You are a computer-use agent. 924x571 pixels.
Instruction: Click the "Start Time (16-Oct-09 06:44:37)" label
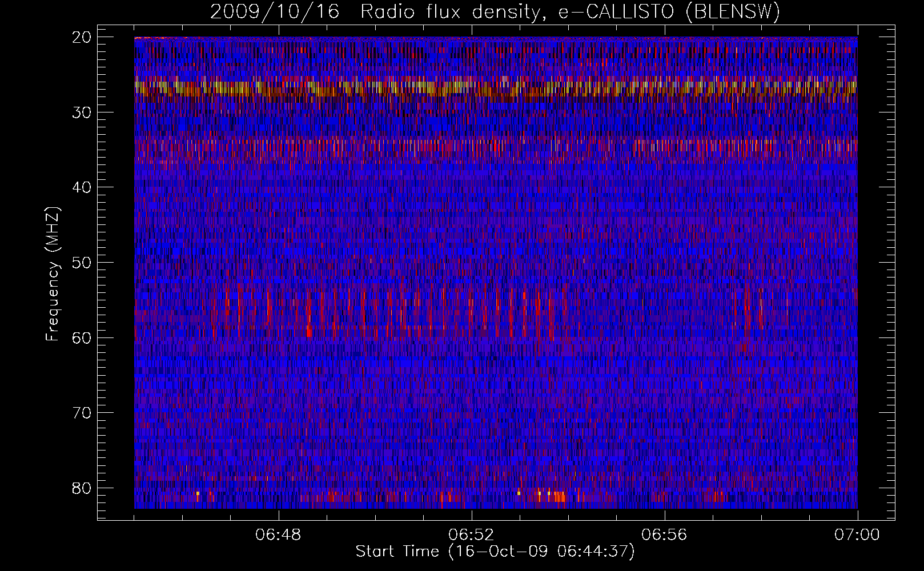tap(495, 552)
